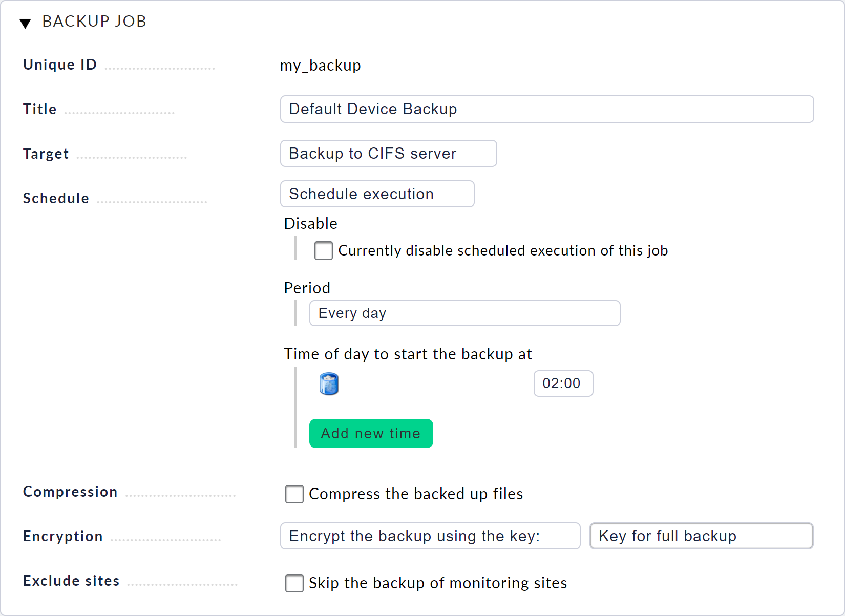This screenshot has width=845, height=616.
Task: Click the Disable section heading
Action: click(x=310, y=223)
